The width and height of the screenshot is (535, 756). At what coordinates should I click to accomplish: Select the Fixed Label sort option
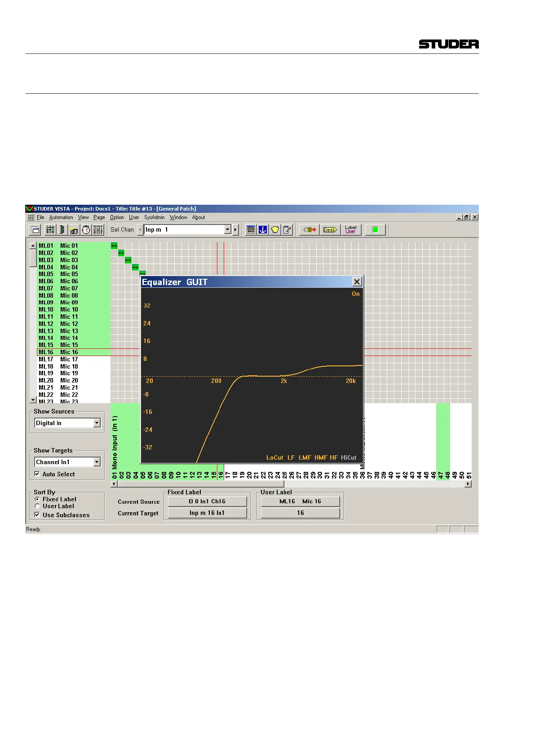point(37,499)
